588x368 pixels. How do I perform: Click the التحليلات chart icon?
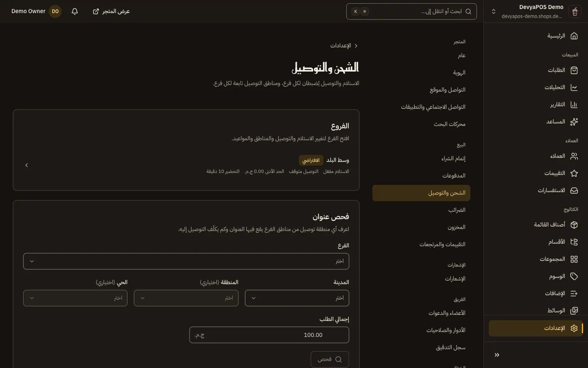coord(574,88)
